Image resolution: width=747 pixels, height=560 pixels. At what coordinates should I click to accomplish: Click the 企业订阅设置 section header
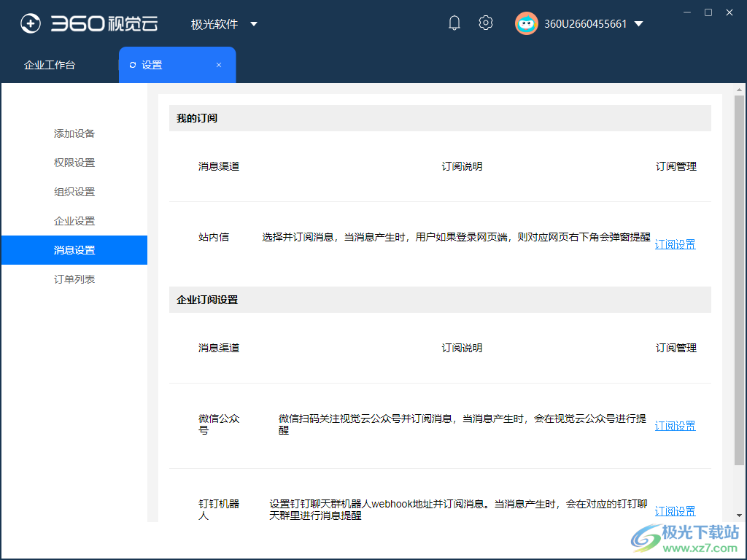click(x=440, y=300)
